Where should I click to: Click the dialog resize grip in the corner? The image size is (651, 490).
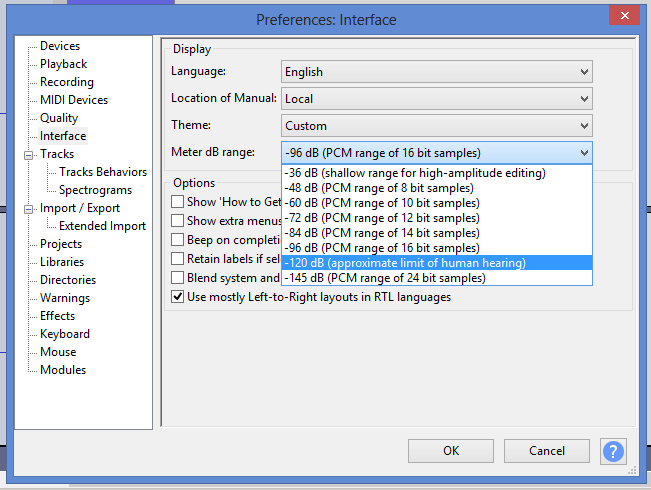click(x=632, y=470)
